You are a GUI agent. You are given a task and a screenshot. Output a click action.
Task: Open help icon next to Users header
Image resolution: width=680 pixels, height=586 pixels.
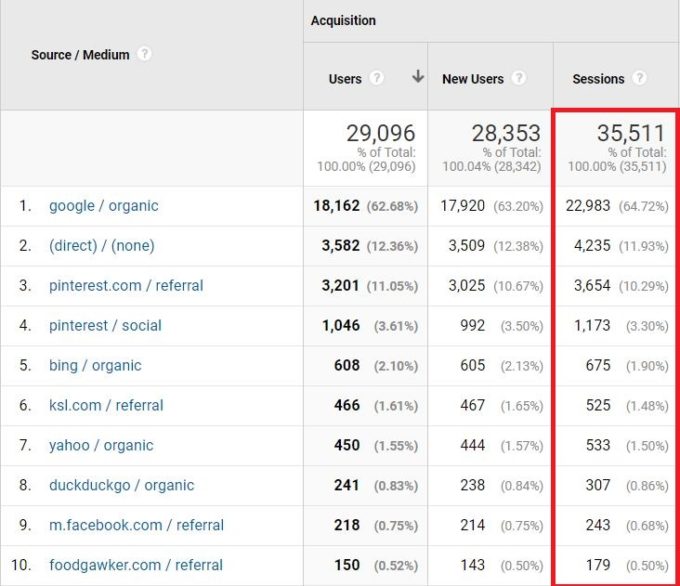(376, 78)
